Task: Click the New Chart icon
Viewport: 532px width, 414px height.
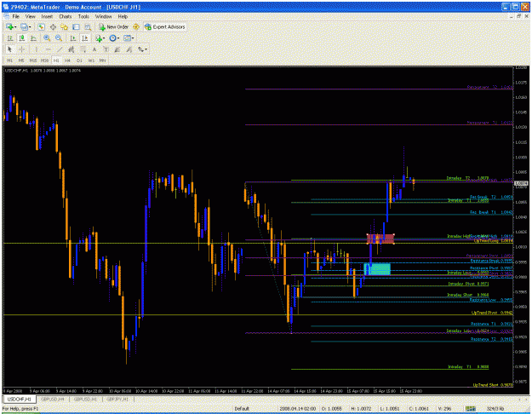Action: [x=9, y=26]
